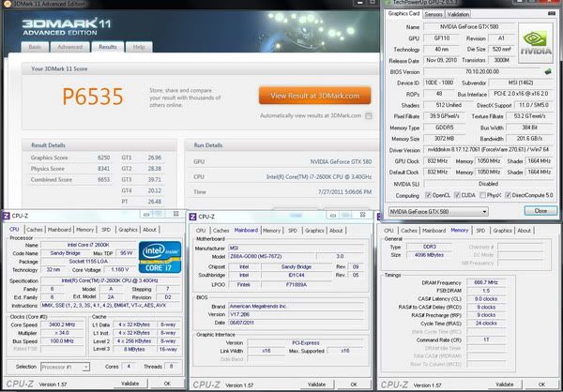
Task: Select the Graphics Card tab in GPU-Z
Action: coord(403,14)
